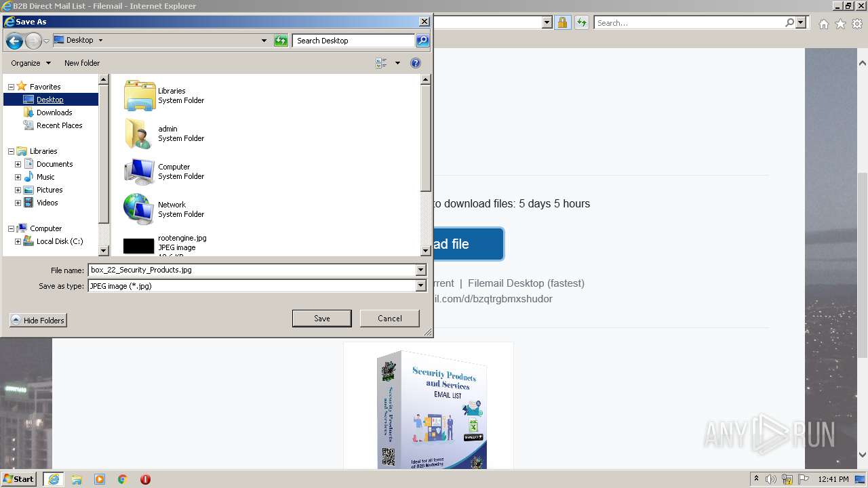
Task: Open media player taskbar icon
Action: click(100, 479)
